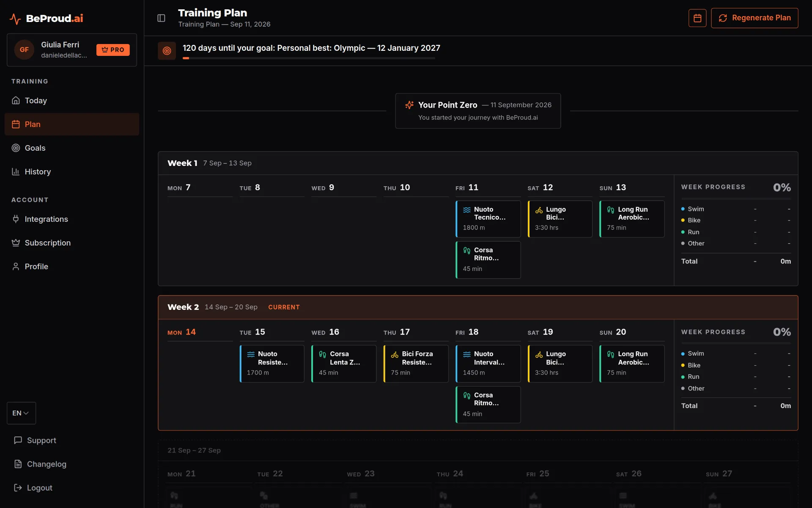
Task: Click the Week 2 CURRENT label
Action: click(x=284, y=307)
